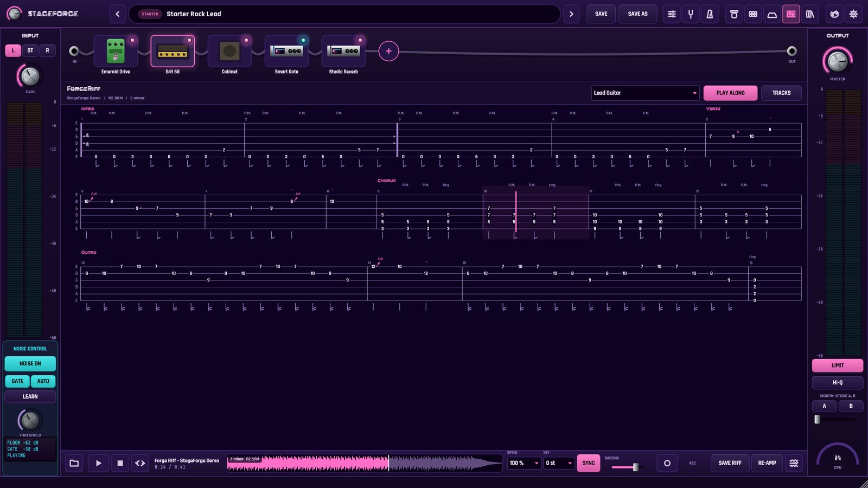Go to the previous preset
This screenshot has height=488, width=868.
click(x=118, y=14)
